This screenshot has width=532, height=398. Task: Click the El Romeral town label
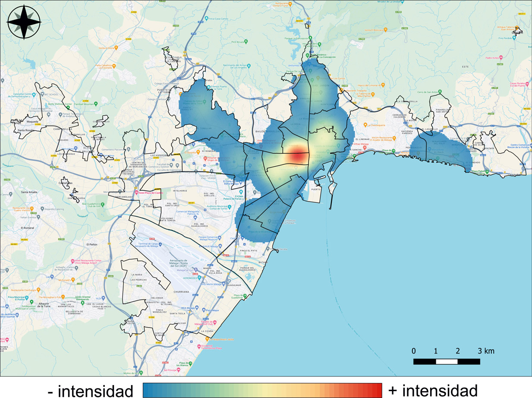coord(27,227)
